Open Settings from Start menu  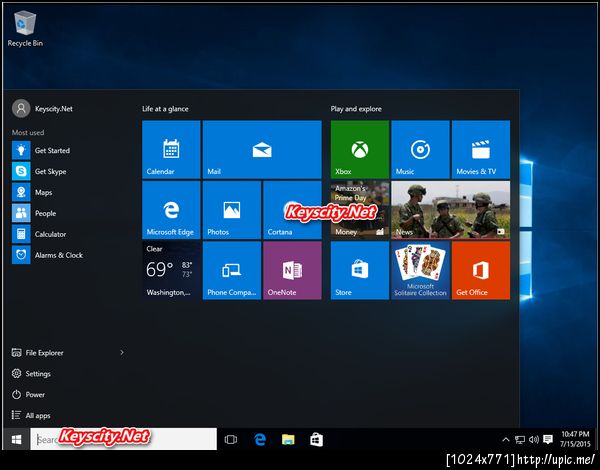(x=31, y=374)
